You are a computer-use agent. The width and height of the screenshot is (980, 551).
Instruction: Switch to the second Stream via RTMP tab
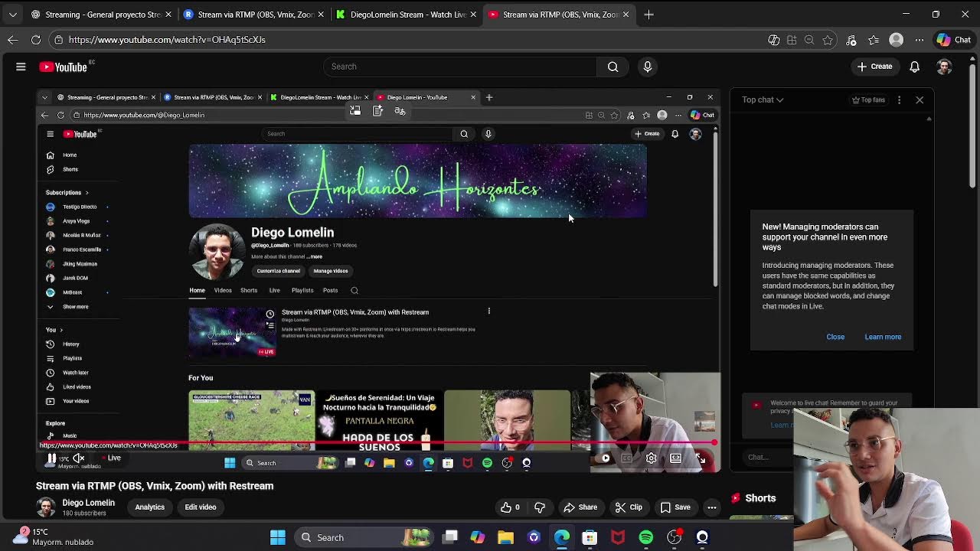point(255,15)
